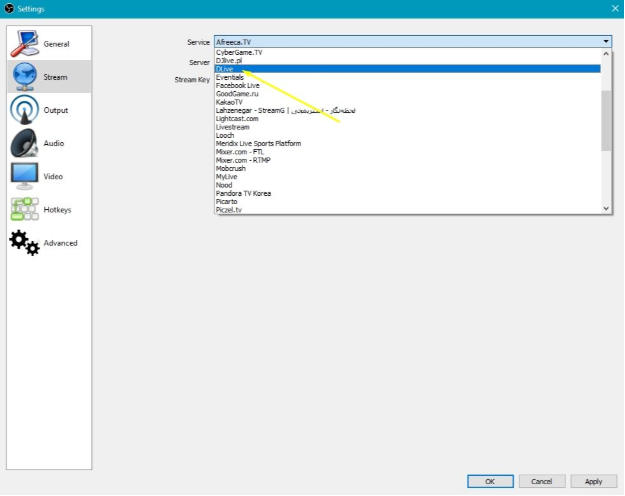Pick Mobcrush in the service list
This screenshot has height=496, width=625.
(x=407, y=168)
